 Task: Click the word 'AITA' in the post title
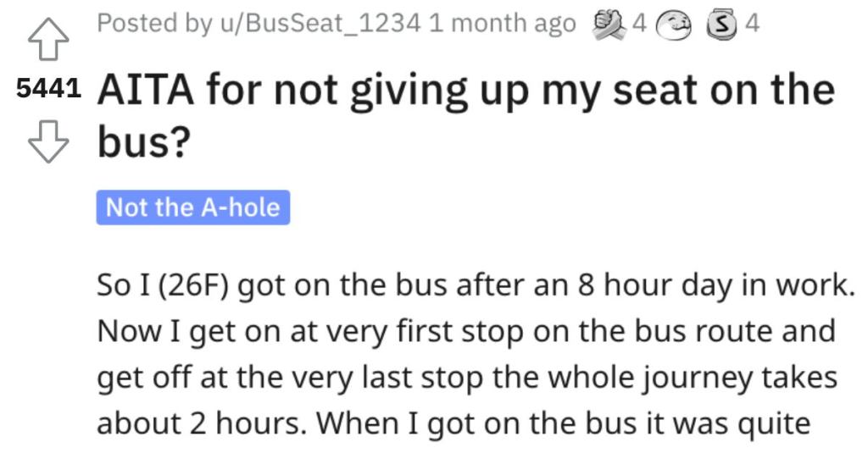(146, 90)
